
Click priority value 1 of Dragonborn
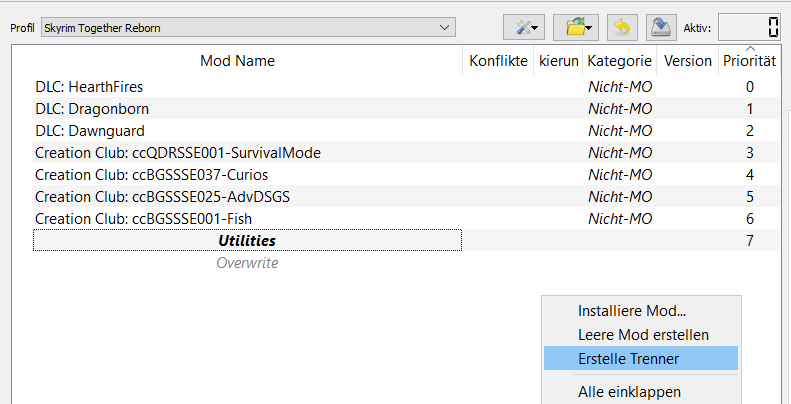[750, 108]
